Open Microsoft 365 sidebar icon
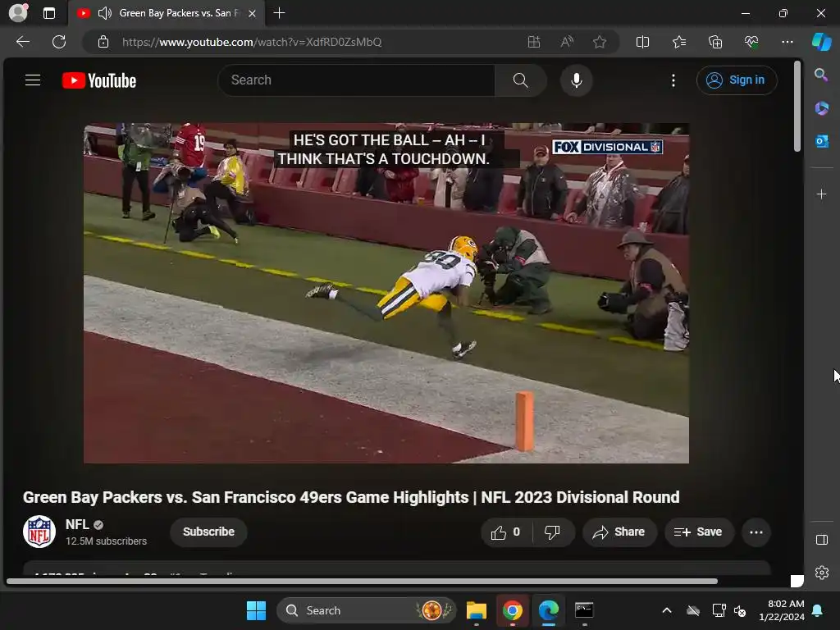Viewport: 840px width, 630px height. [821, 107]
